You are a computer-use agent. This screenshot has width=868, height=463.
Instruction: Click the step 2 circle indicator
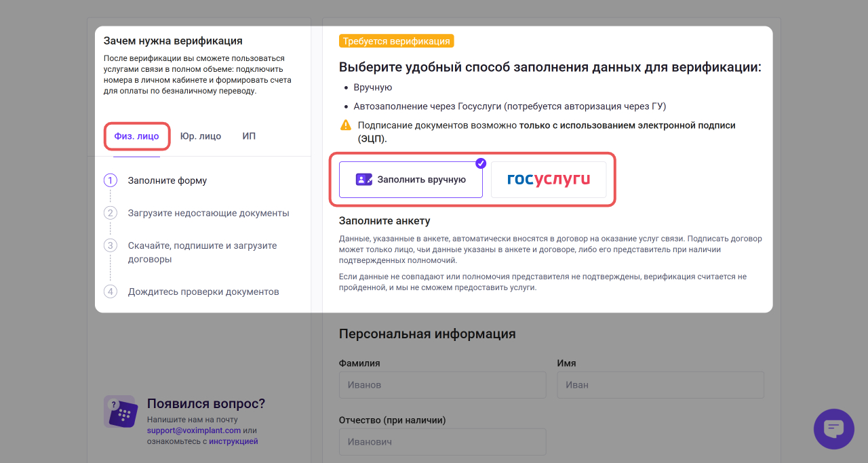[x=111, y=213]
